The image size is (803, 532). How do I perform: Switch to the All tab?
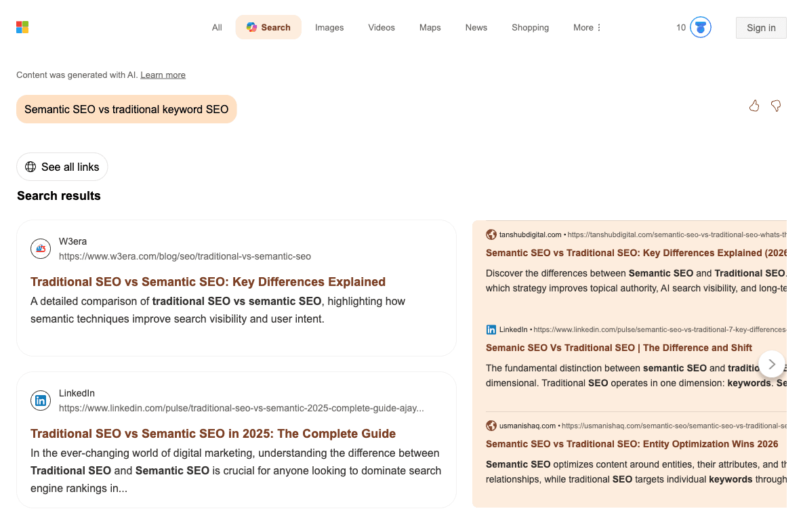[x=217, y=28]
